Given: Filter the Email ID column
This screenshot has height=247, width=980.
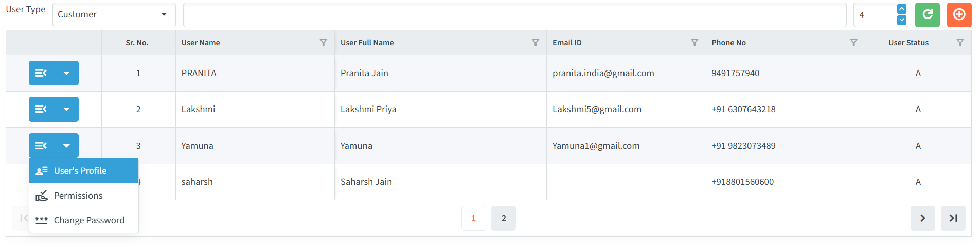Looking at the screenshot, I should 694,43.
